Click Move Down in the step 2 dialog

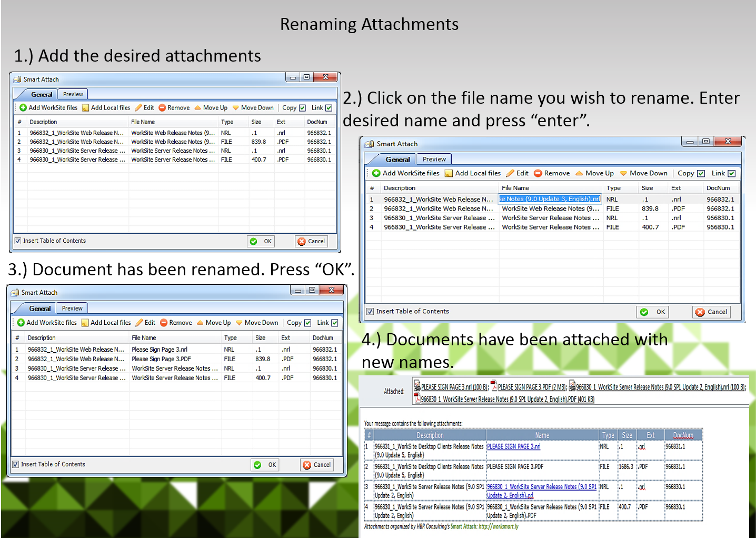(x=643, y=173)
